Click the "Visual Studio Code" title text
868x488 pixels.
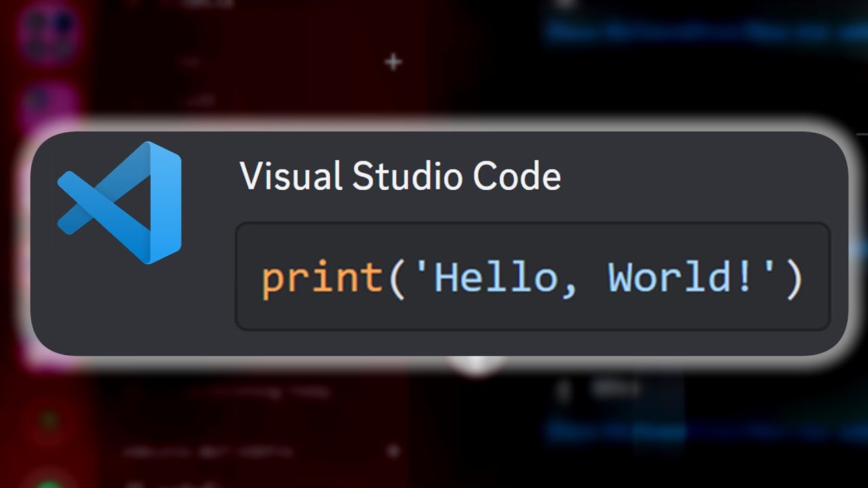tap(400, 177)
